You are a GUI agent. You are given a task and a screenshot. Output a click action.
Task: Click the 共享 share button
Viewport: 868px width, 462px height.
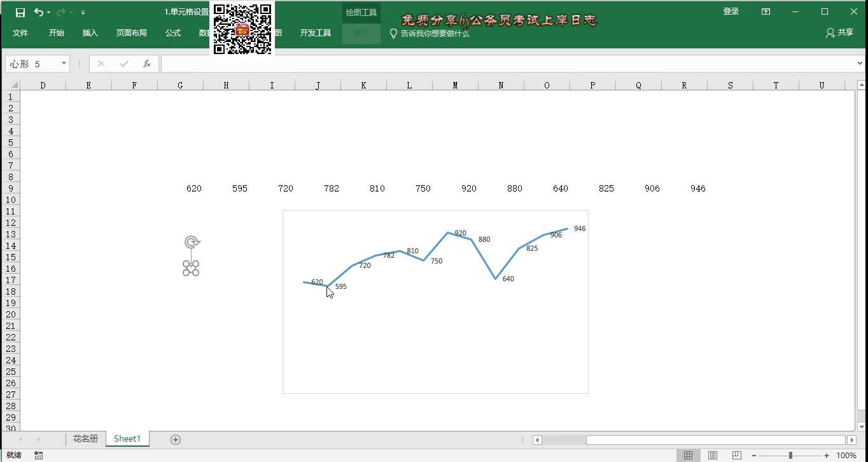[839, 32]
